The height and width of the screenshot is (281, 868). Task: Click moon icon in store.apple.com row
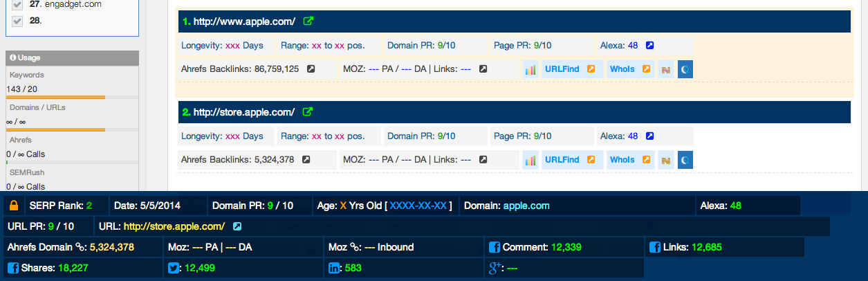point(685,160)
